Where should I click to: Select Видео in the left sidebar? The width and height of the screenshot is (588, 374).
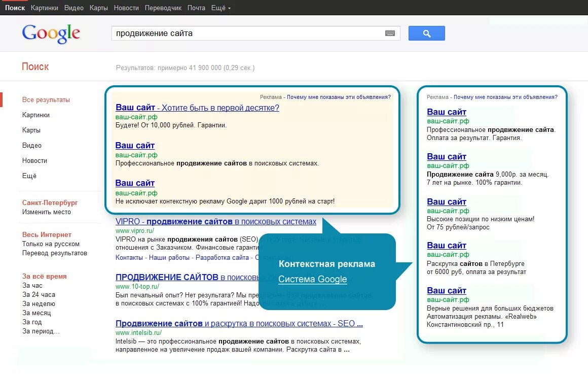tap(32, 145)
